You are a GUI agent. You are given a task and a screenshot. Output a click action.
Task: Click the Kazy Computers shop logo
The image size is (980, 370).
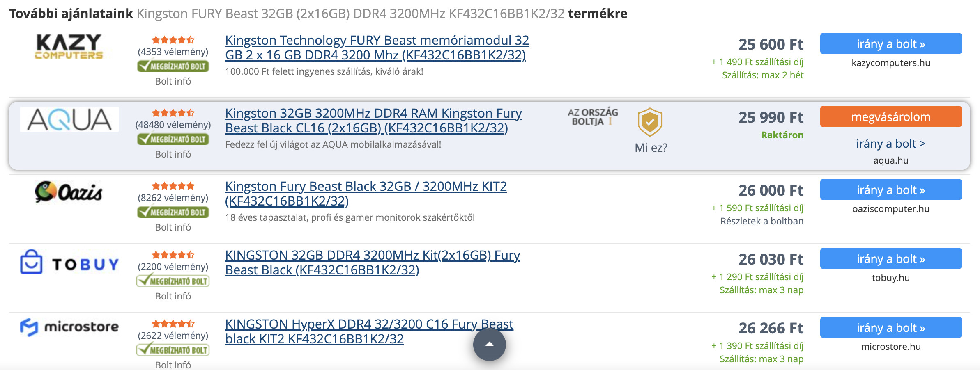69,46
